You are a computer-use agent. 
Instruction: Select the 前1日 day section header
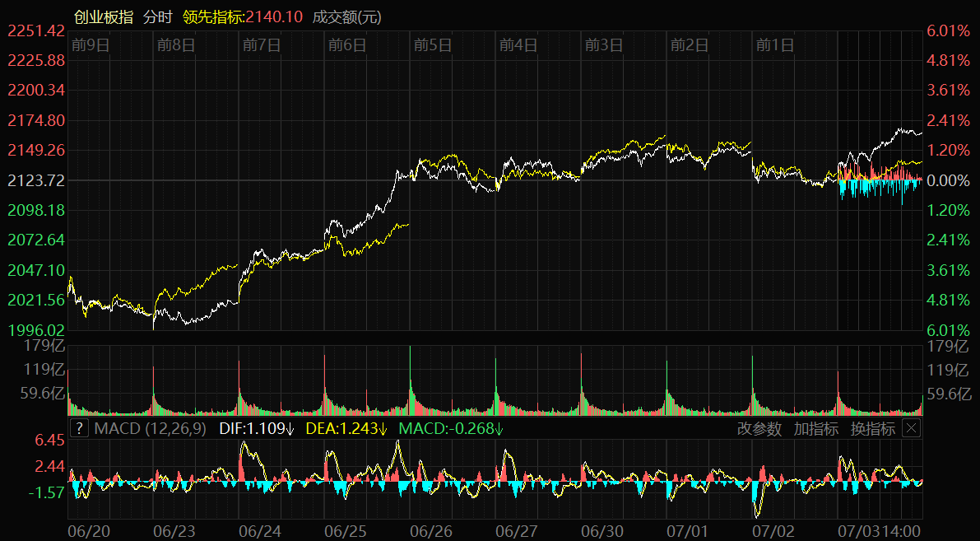click(775, 45)
